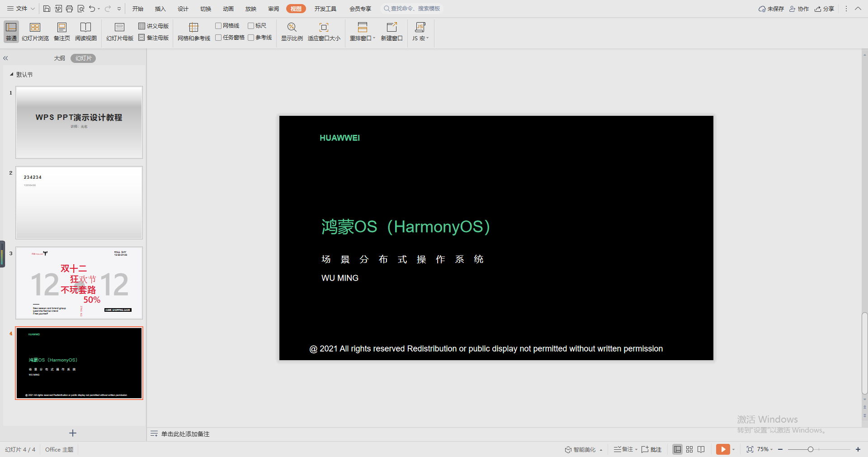868x457 pixels.
Task: Click the export-to-PDF icon beside Save
Action: (x=58, y=9)
